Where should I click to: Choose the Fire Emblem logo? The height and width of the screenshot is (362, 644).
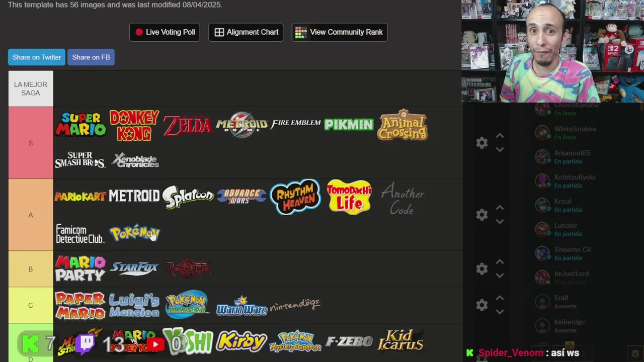coord(296,124)
